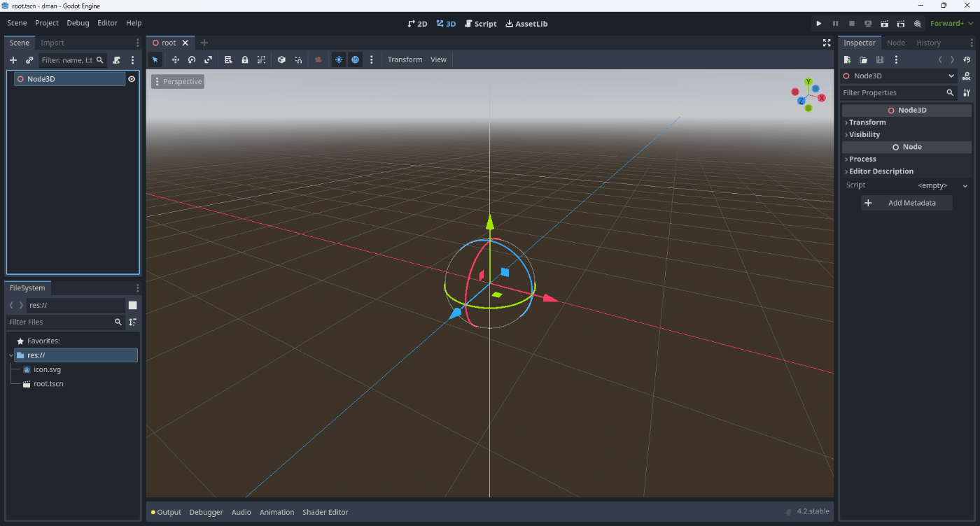Viewport: 980px width, 526px height.
Task: Open the Debug menu
Action: (x=78, y=23)
